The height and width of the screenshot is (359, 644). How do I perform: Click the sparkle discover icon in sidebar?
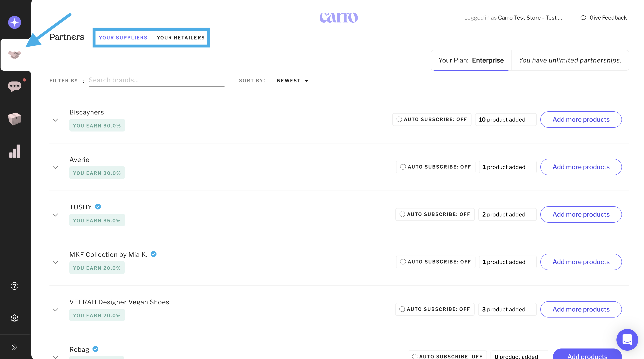14,22
